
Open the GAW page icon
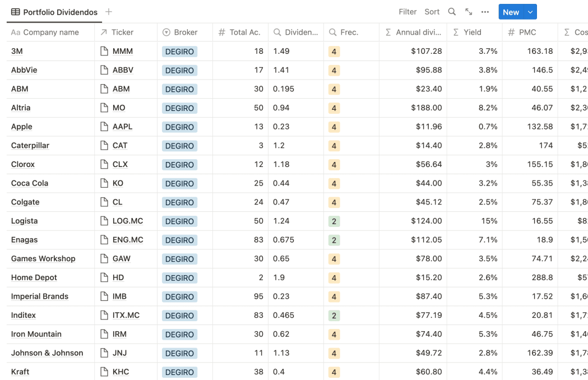click(x=104, y=258)
